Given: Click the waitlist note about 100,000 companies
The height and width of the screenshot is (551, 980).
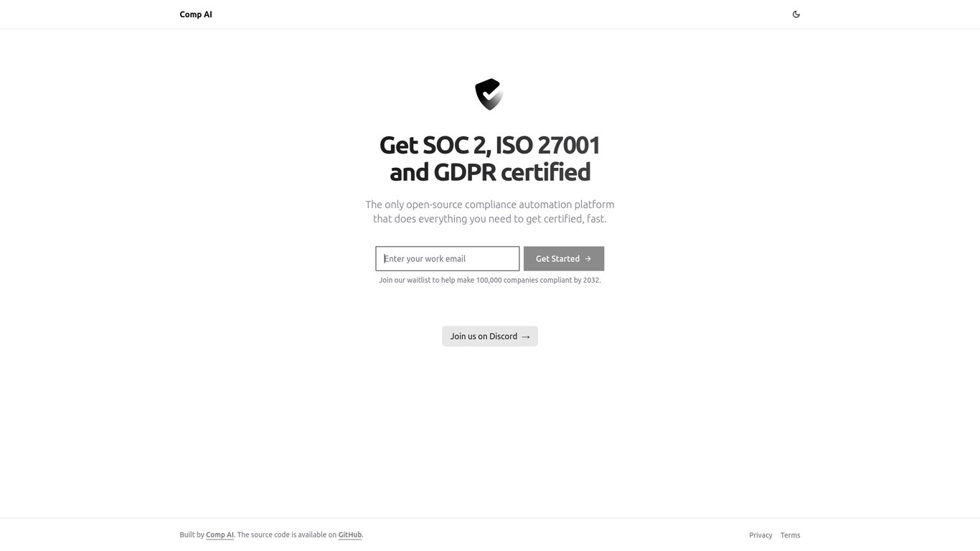Looking at the screenshot, I should coord(490,280).
